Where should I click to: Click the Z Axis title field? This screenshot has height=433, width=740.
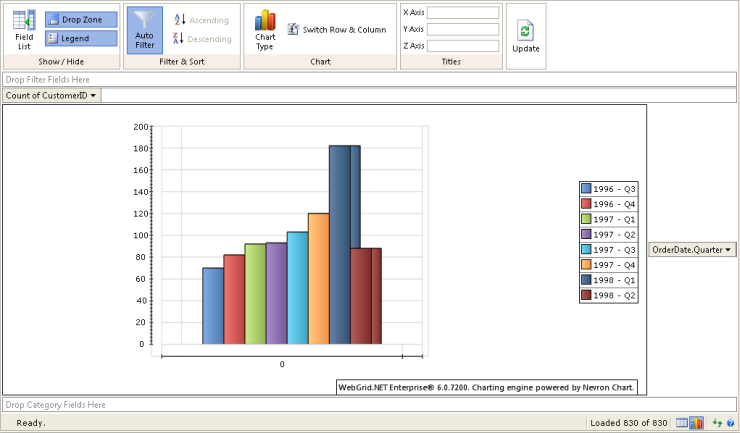463,46
